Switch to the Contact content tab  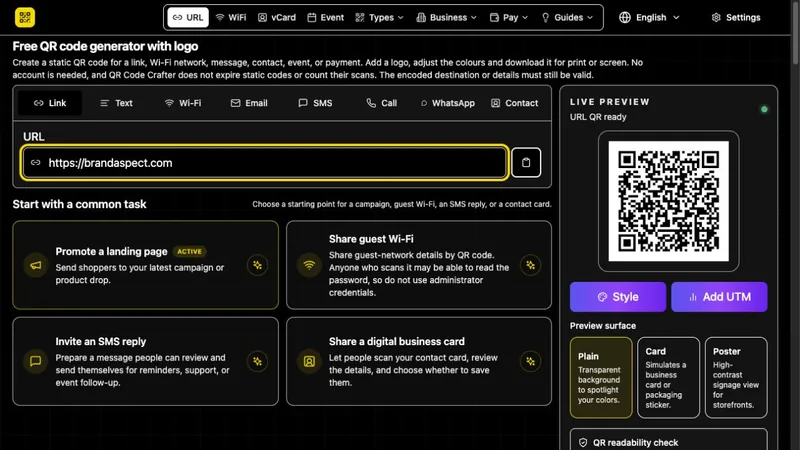click(514, 103)
